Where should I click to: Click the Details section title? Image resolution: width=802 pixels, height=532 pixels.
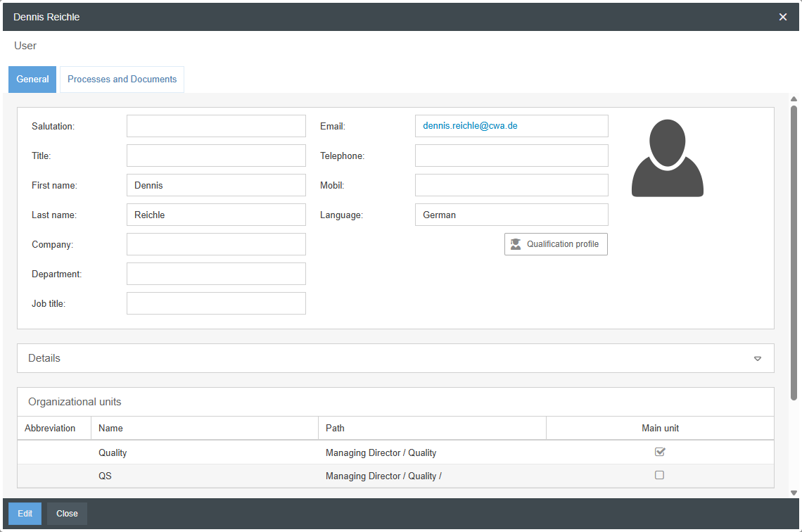[x=44, y=358]
